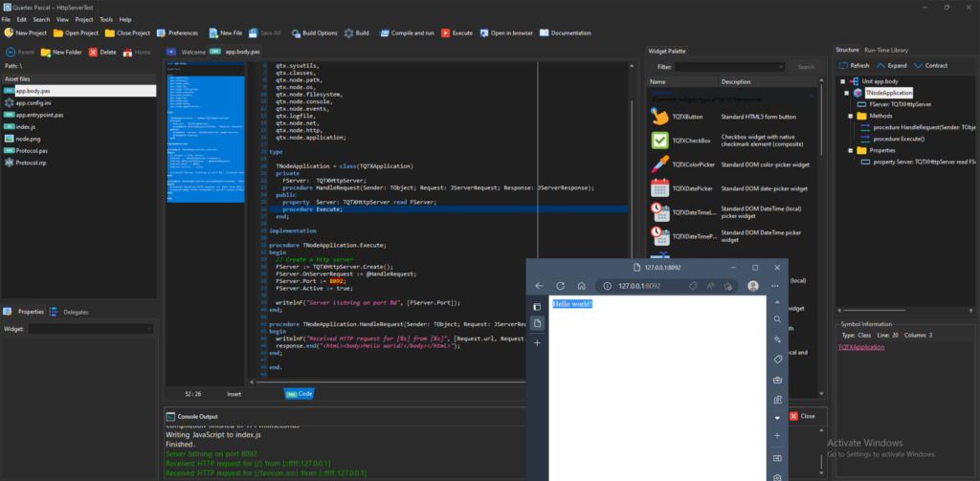
Task: Open the Widget dropdown in Properties
Action: 91,329
